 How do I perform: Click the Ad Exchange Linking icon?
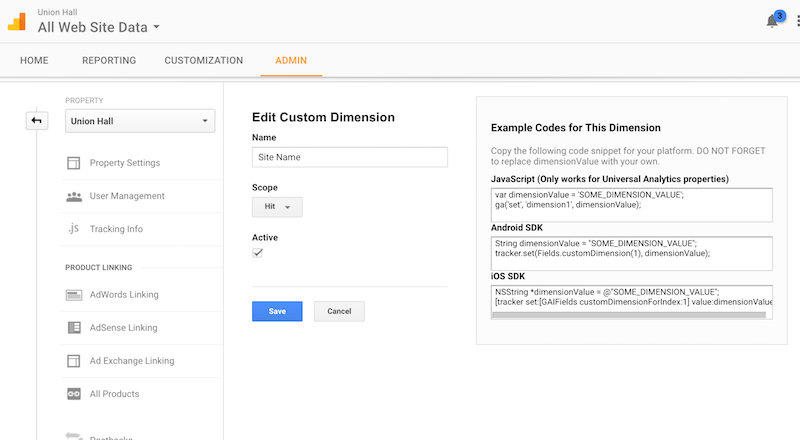pyautogui.click(x=73, y=361)
